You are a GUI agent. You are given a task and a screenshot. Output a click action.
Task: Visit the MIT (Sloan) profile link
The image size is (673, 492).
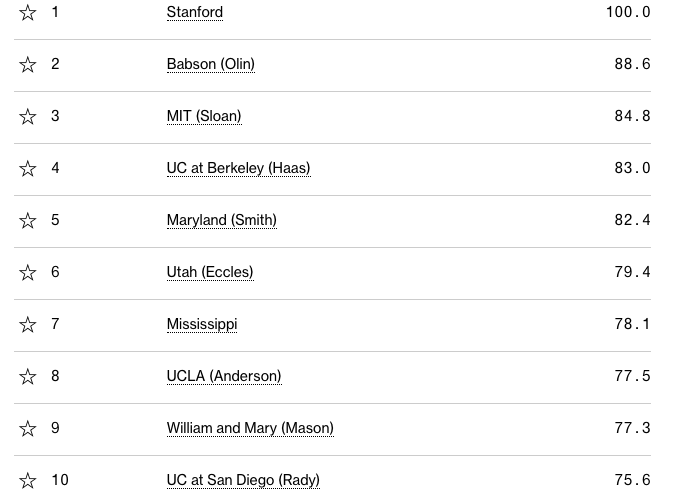[204, 117]
